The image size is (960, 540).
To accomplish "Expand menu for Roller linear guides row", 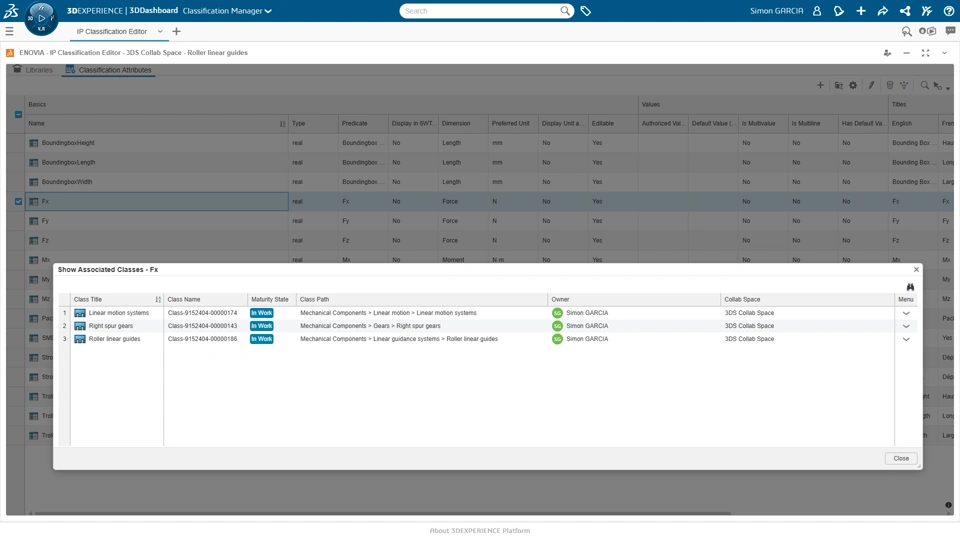I will coord(906,339).
